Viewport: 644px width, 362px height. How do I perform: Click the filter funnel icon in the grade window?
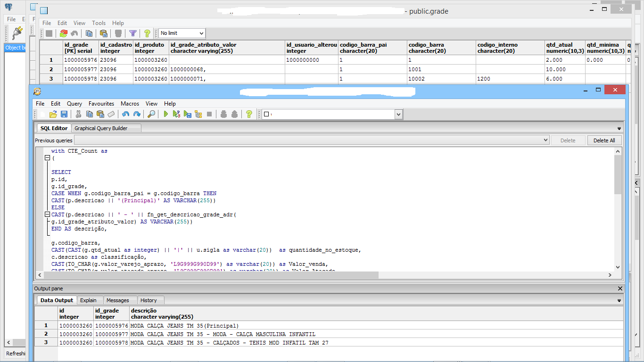(x=133, y=33)
